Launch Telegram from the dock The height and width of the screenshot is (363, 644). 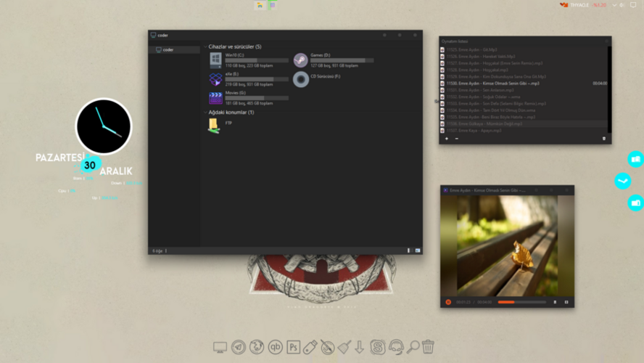point(239,347)
